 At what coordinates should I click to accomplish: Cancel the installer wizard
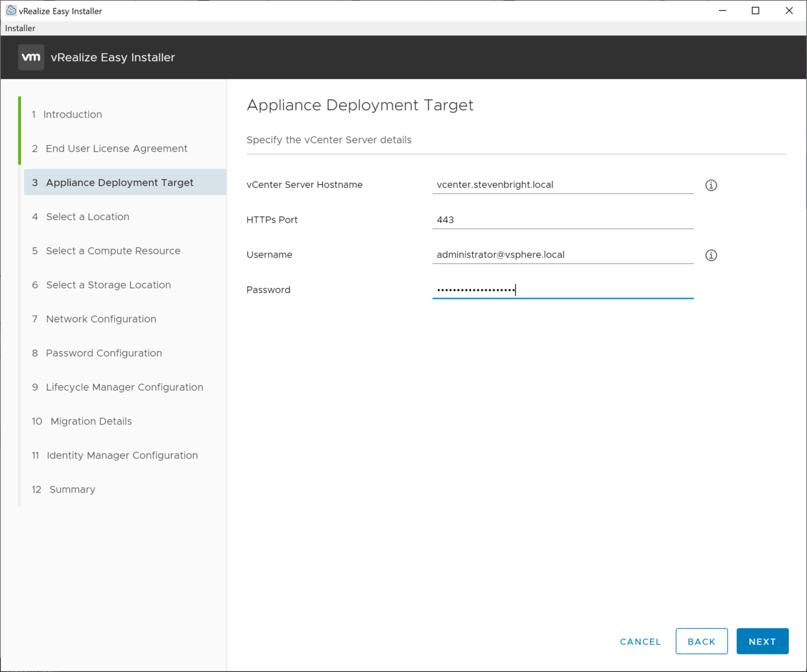click(640, 642)
